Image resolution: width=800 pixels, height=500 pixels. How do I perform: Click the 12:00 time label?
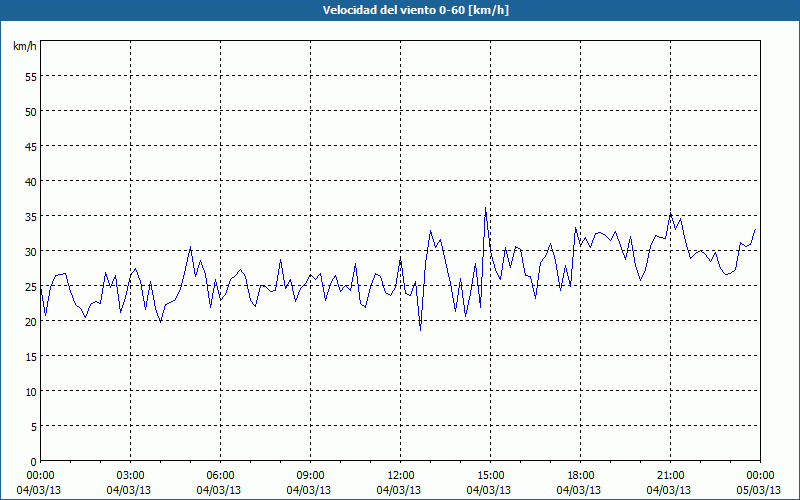click(401, 476)
